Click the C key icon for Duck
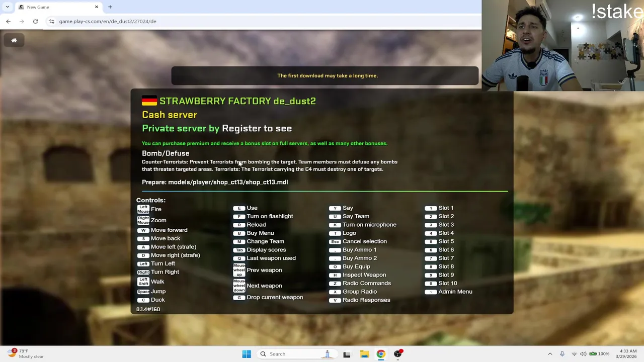The width and height of the screenshot is (644, 362). tap(143, 300)
